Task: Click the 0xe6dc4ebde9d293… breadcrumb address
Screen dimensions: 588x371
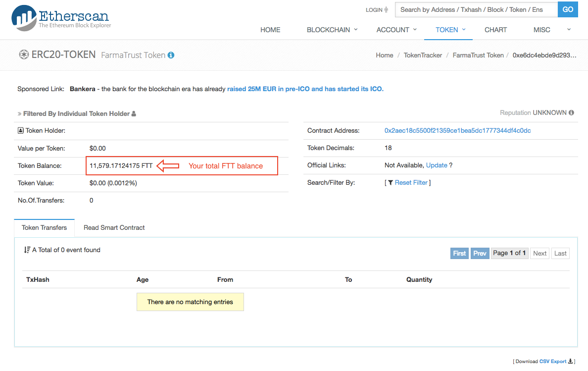Action: (544, 55)
